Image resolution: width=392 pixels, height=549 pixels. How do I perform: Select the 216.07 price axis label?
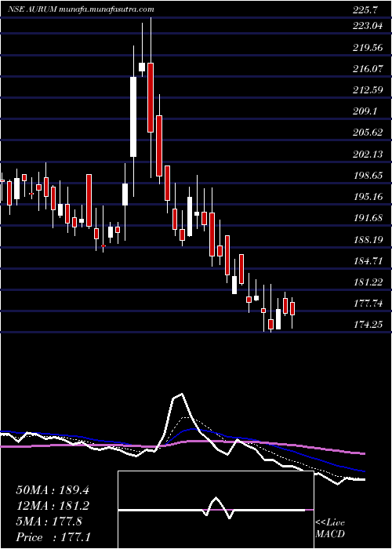click(368, 69)
